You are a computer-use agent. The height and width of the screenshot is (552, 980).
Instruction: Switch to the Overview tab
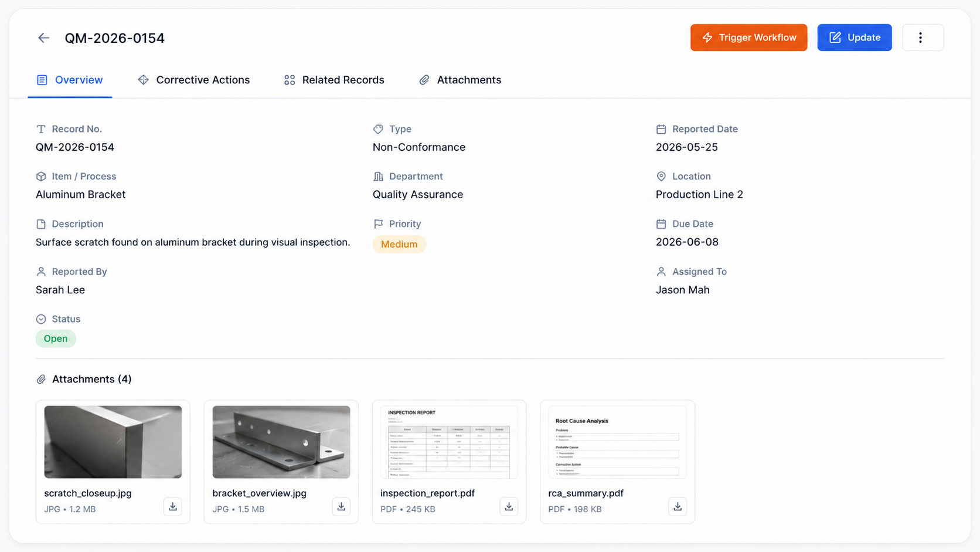click(x=70, y=80)
